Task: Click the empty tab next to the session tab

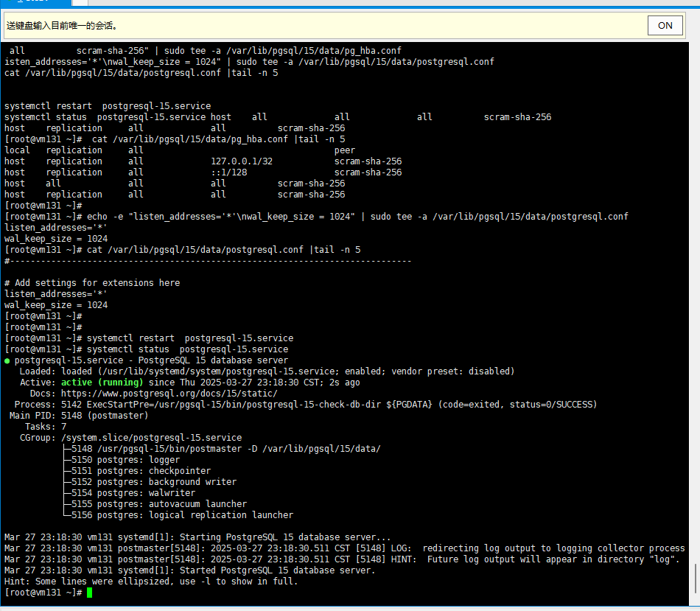Action: click(x=81, y=3)
